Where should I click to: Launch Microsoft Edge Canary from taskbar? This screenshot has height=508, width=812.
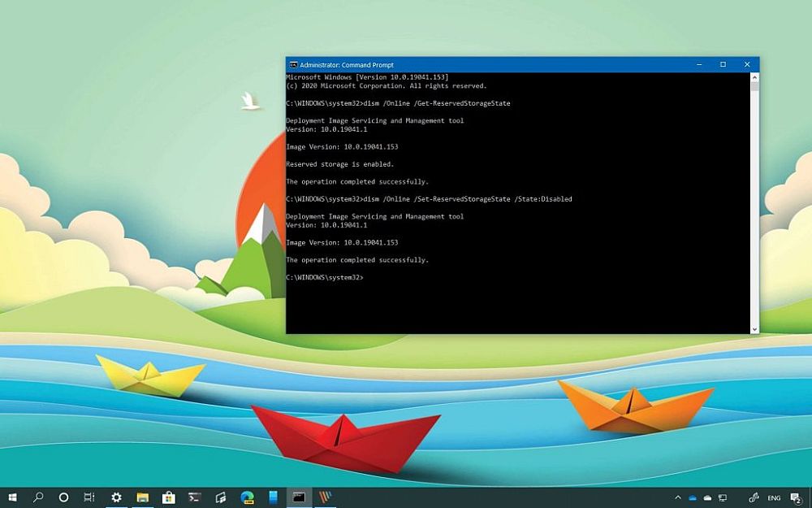(247, 497)
